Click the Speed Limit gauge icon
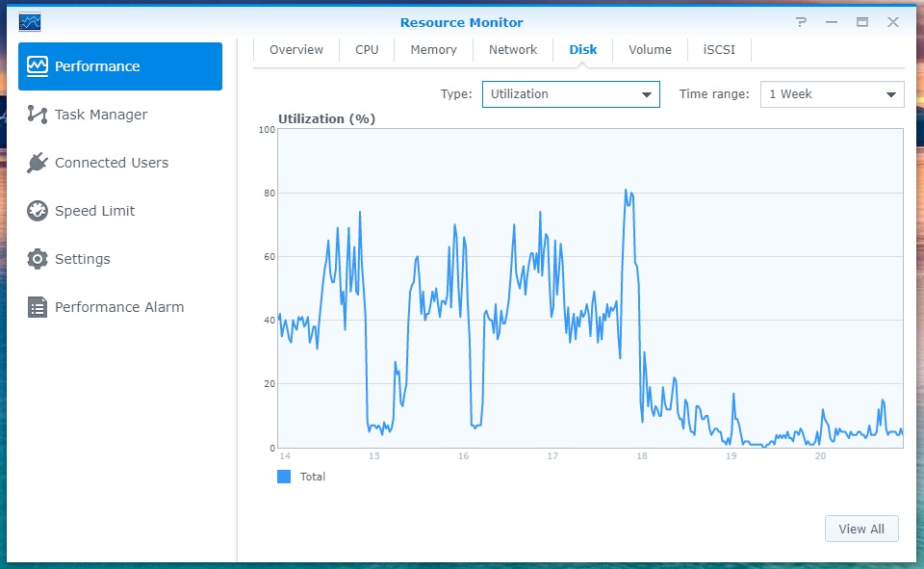The image size is (924, 569). (x=38, y=211)
